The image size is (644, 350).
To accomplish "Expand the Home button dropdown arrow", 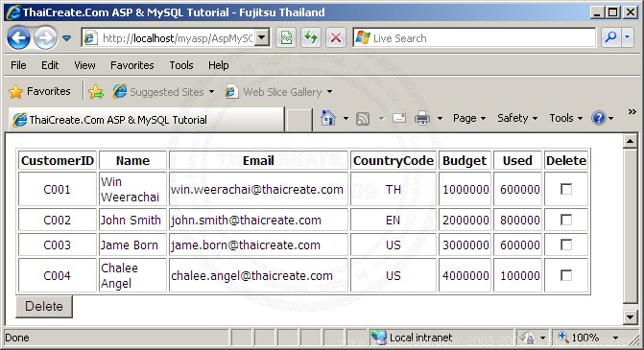I will pyautogui.click(x=346, y=119).
